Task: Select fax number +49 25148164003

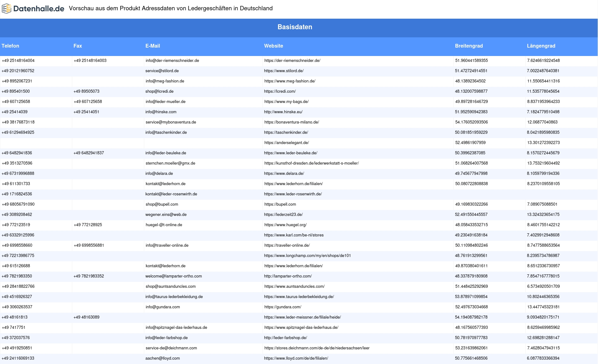Action: point(90,61)
